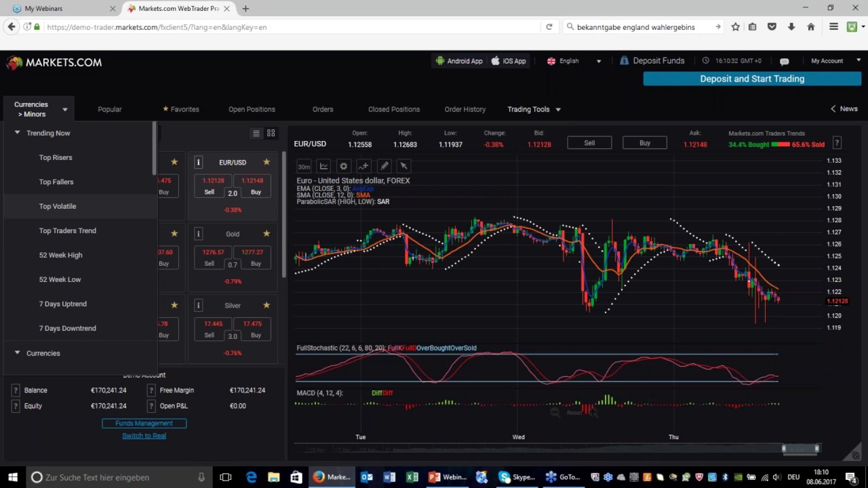Select the pencil drawing tool on chart
This screenshot has height=488, width=868.
(x=384, y=166)
